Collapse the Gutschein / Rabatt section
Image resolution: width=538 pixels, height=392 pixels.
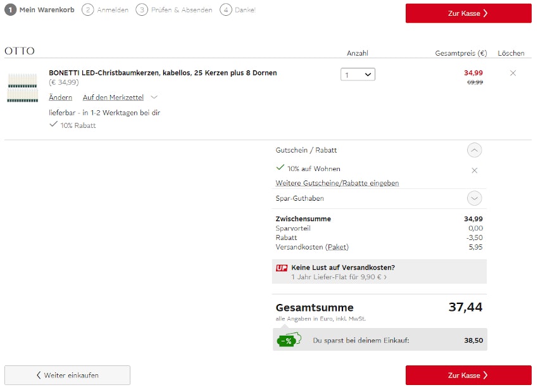[474, 151]
